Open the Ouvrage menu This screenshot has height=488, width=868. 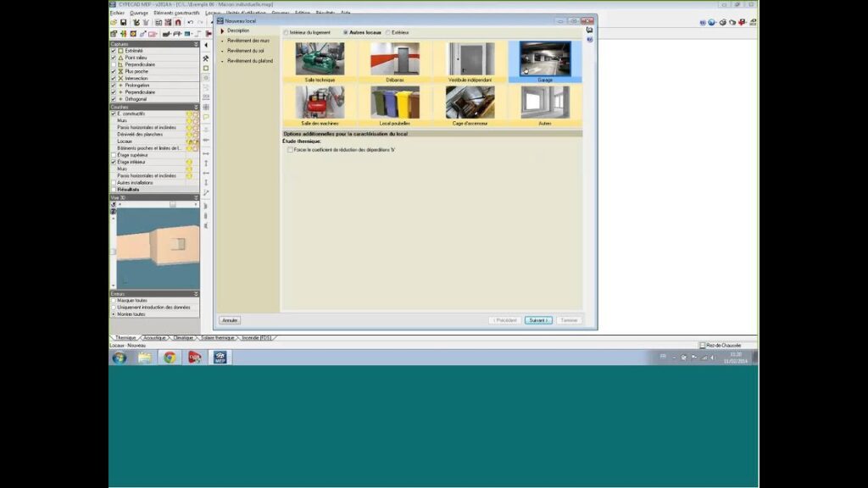139,13
